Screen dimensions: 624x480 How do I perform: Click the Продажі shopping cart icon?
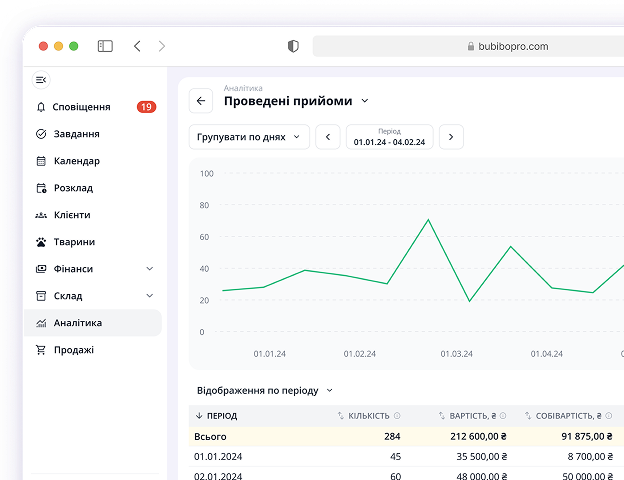click(41, 350)
